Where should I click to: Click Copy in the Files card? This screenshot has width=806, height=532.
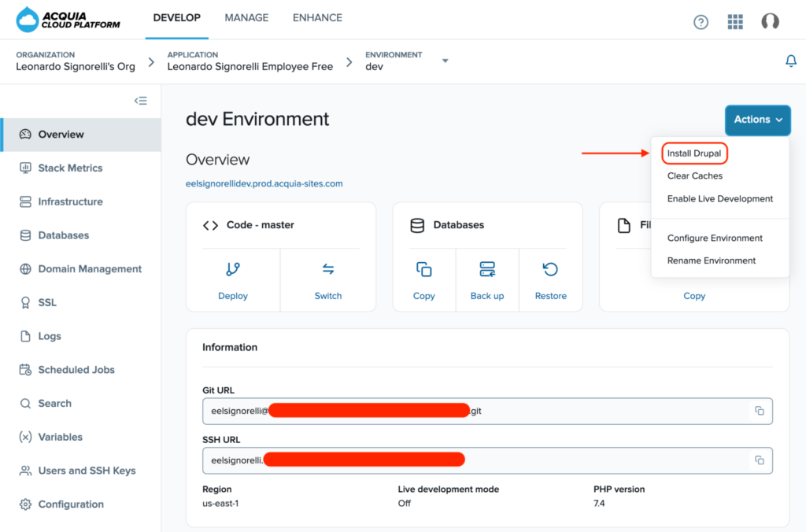[694, 296]
